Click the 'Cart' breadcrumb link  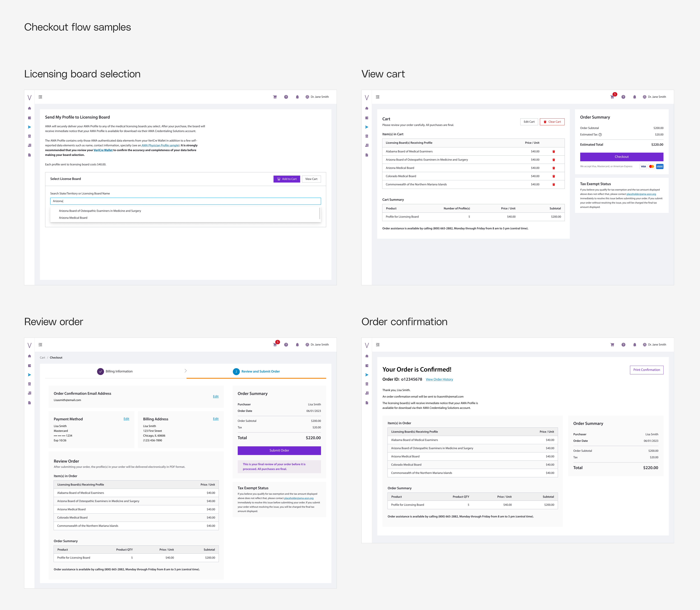pyautogui.click(x=42, y=357)
